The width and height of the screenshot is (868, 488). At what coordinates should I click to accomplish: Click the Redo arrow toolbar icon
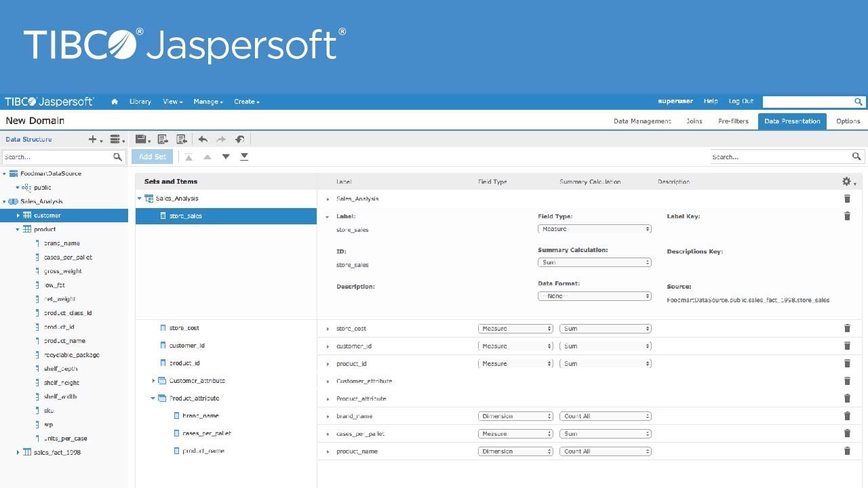tap(221, 139)
